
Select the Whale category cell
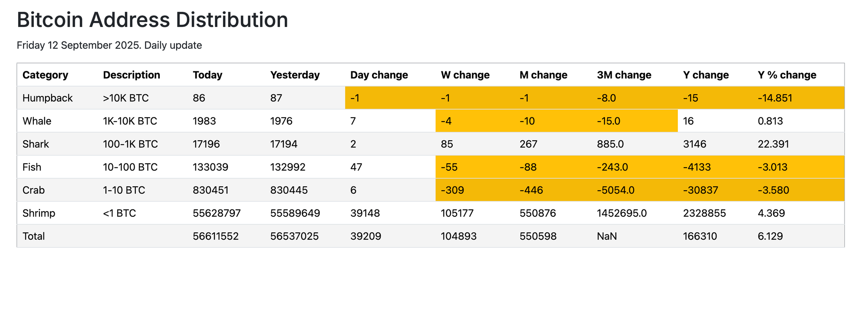[37, 121]
